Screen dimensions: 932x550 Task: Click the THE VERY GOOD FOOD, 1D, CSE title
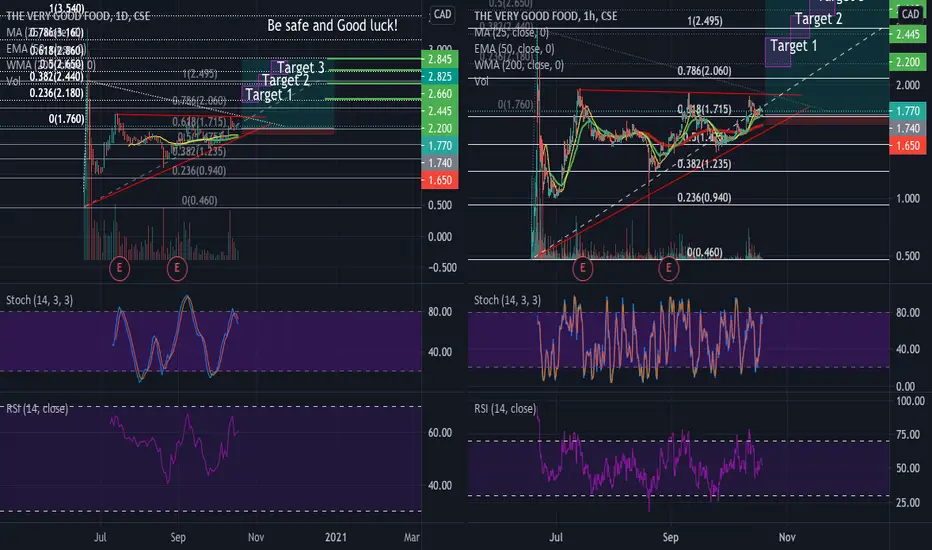[78, 16]
